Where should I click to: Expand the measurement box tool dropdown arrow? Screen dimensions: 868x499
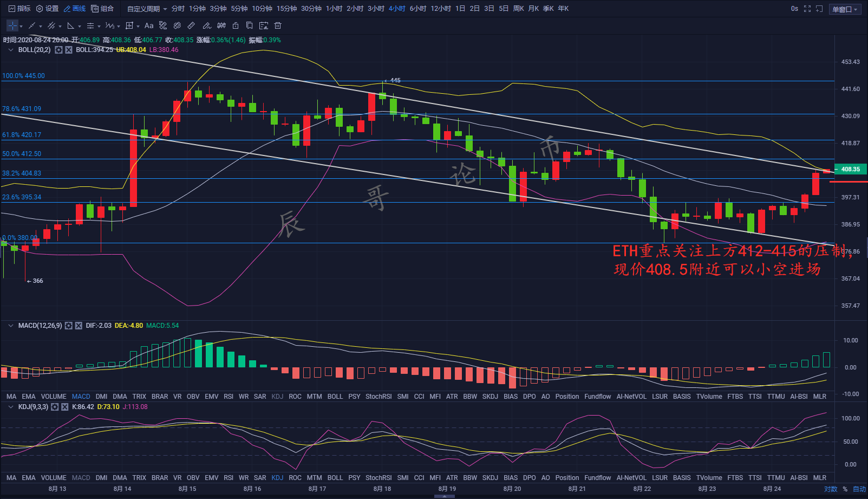(x=138, y=26)
